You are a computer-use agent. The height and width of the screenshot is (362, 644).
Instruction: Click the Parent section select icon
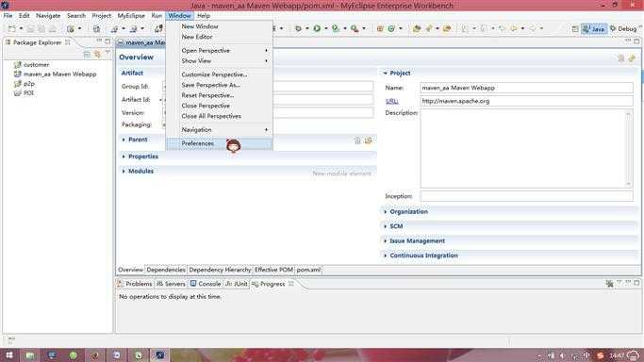pos(357,140)
